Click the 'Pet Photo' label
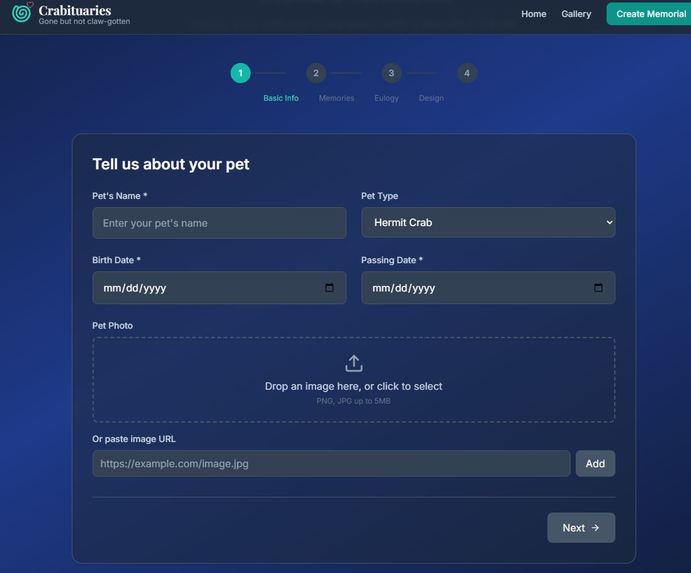Screen dimensions: 691x573 pos(112,326)
